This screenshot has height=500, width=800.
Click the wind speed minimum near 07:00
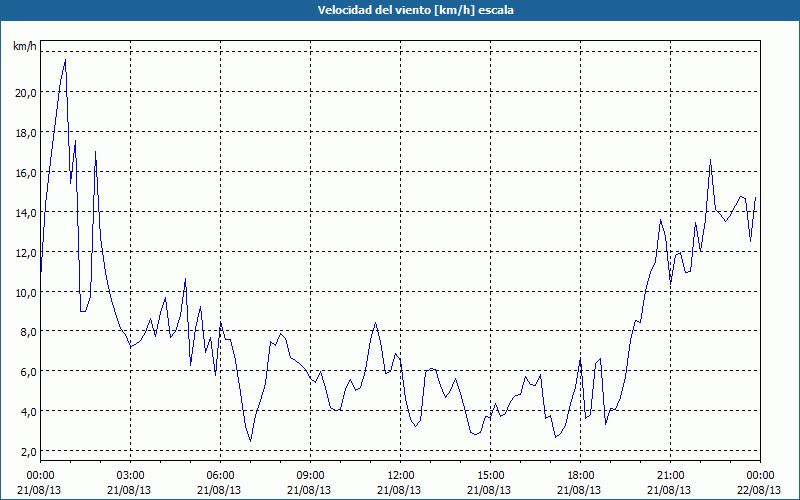[x=251, y=441]
